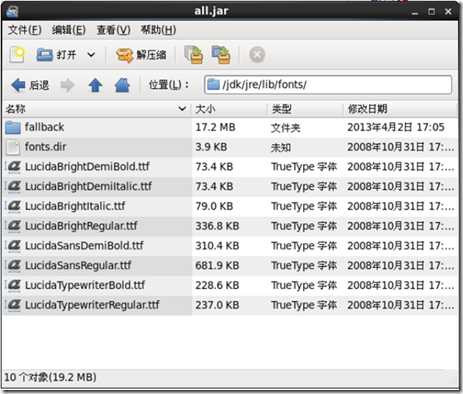This screenshot has width=463, height=394.
Task: Select the LucidaSansDemiBold.ttf font icon
Action: coord(14,246)
